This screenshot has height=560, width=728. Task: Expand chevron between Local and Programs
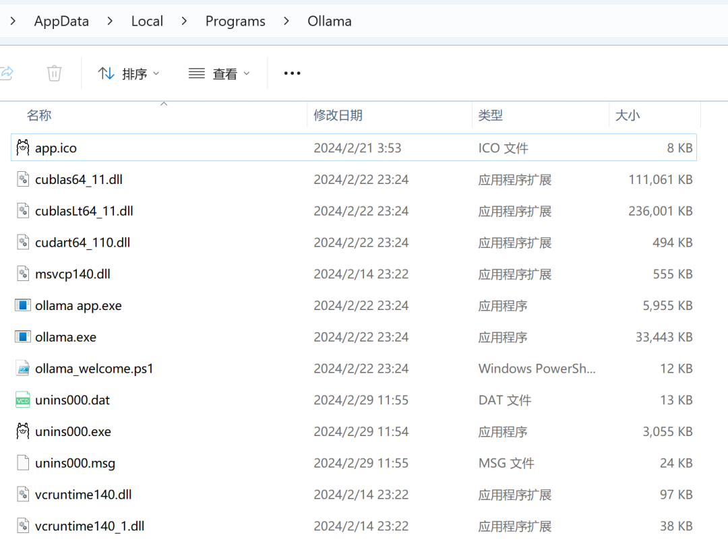click(184, 21)
